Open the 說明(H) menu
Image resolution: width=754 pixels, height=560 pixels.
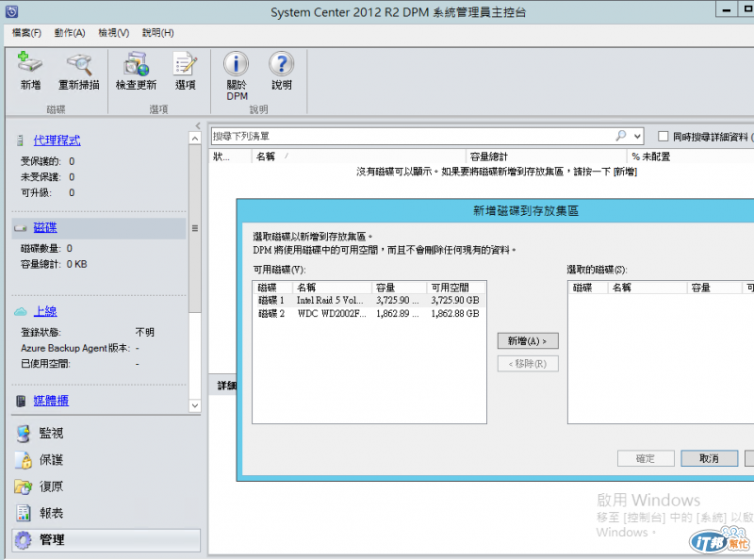[158, 33]
